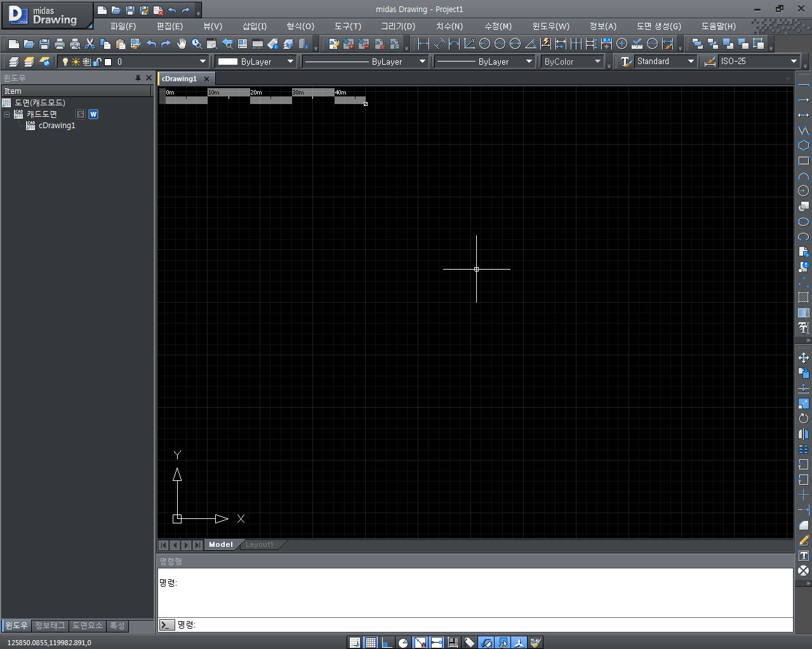Switch to the 정보태그 panel tab
This screenshot has width=812, height=649.
click(x=50, y=626)
